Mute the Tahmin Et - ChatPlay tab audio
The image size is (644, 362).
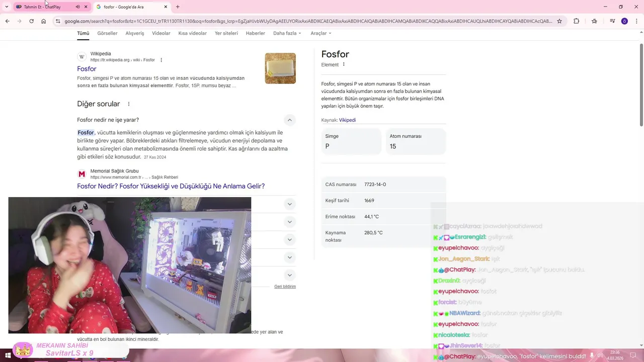[x=77, y=7]
